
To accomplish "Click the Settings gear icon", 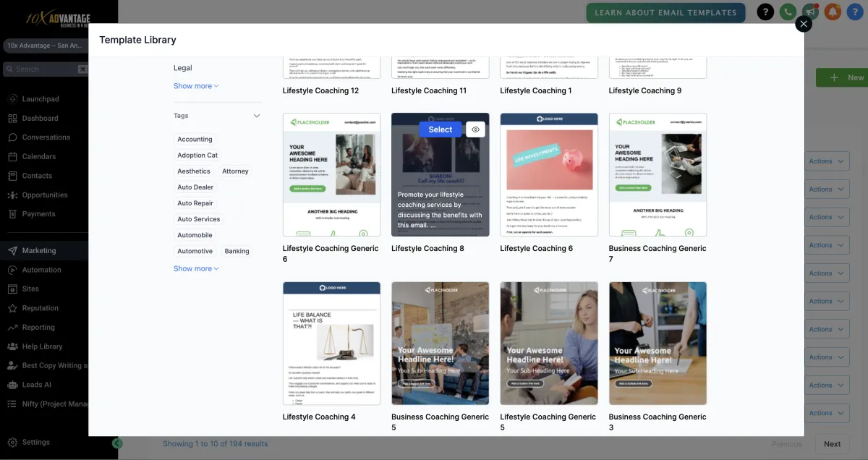I will [12, 442].
